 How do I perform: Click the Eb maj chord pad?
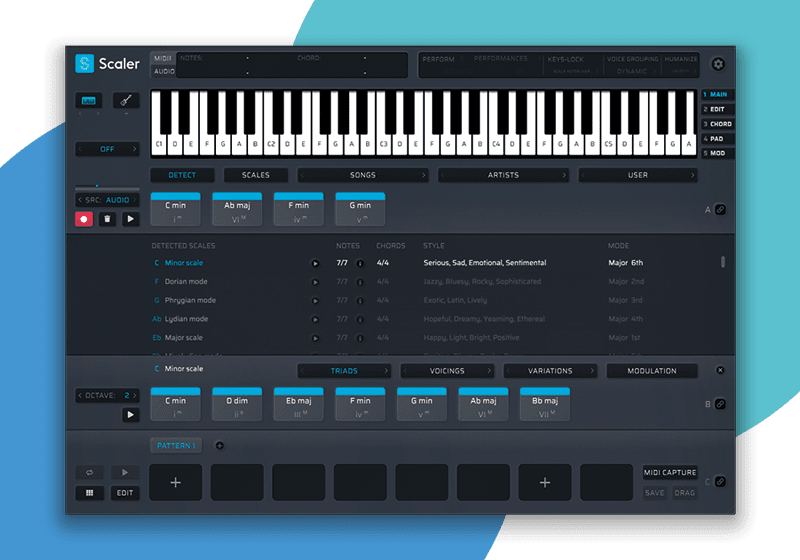click(298, 404)
